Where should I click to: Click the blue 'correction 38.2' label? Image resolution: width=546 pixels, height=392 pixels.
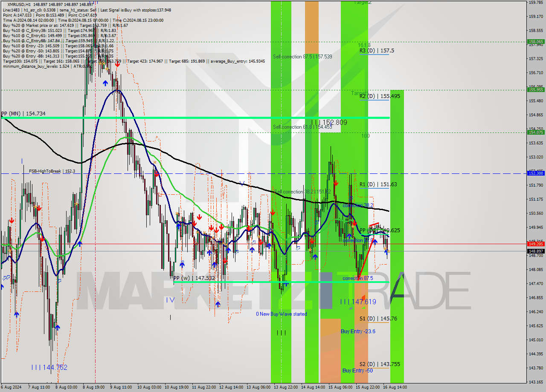pos(358,205)
